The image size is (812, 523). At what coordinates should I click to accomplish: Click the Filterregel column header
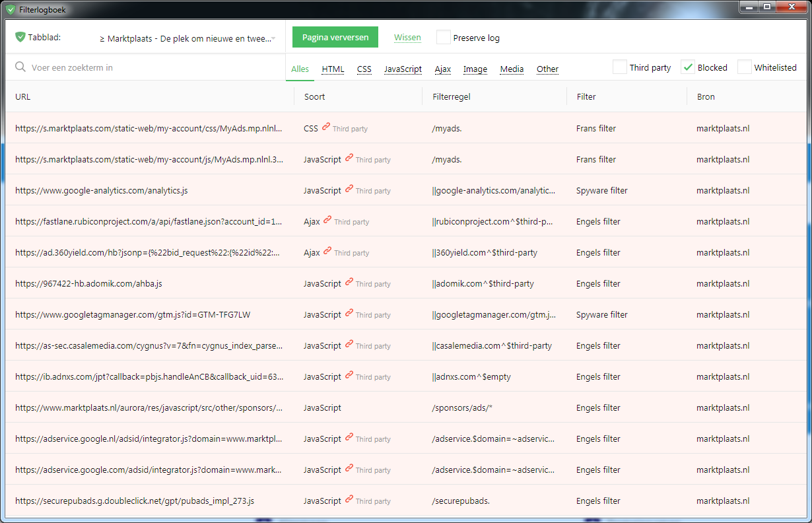tap(451, 96)
